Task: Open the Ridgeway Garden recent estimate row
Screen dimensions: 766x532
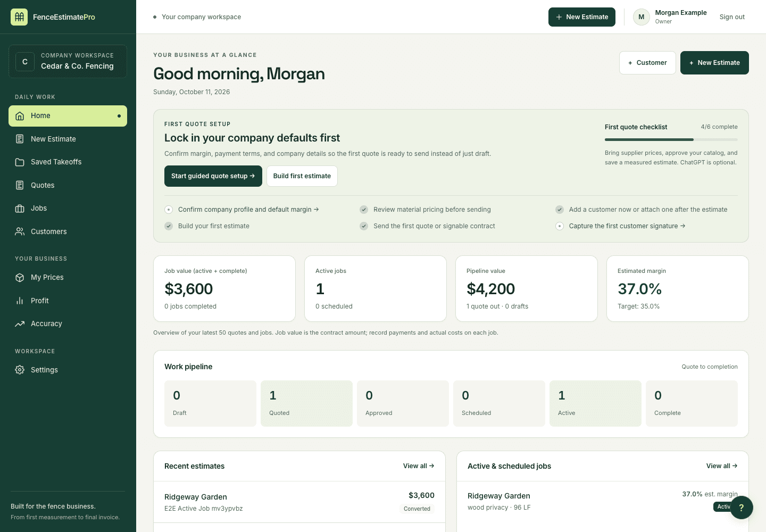Action: pyautogui.click(x=299, y=502)
